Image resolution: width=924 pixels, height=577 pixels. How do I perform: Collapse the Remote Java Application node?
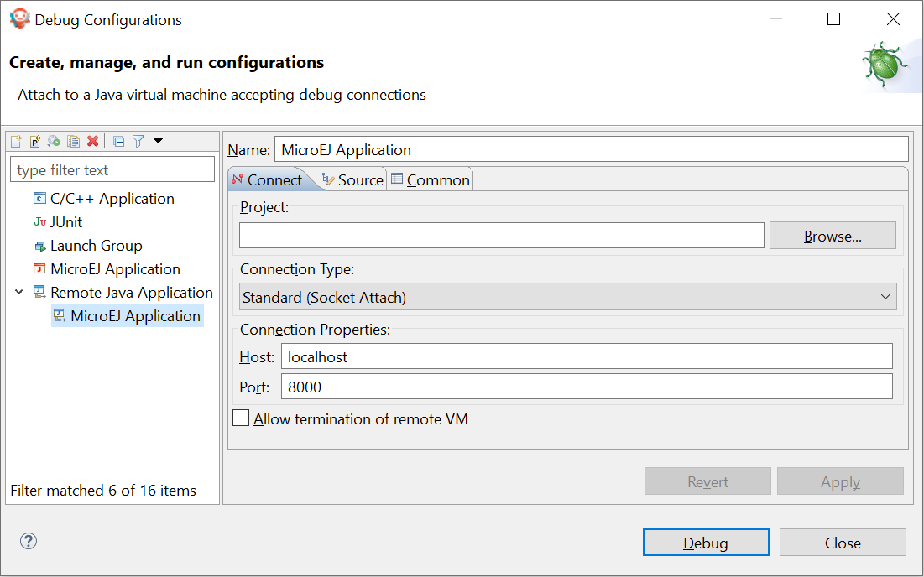(19, 293)
